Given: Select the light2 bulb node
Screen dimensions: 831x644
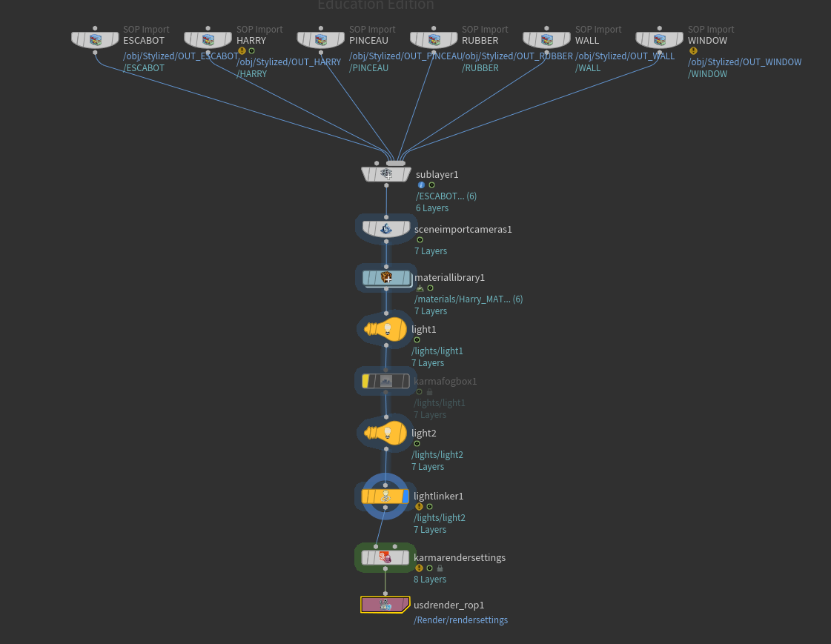Looking at the screenshot, I should click(385, 434).
